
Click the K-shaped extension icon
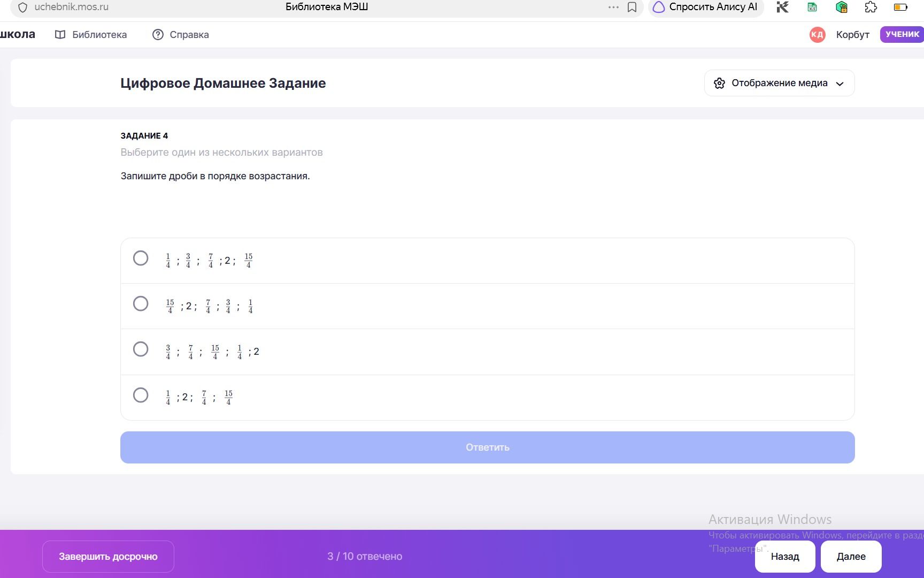(783, 7)
